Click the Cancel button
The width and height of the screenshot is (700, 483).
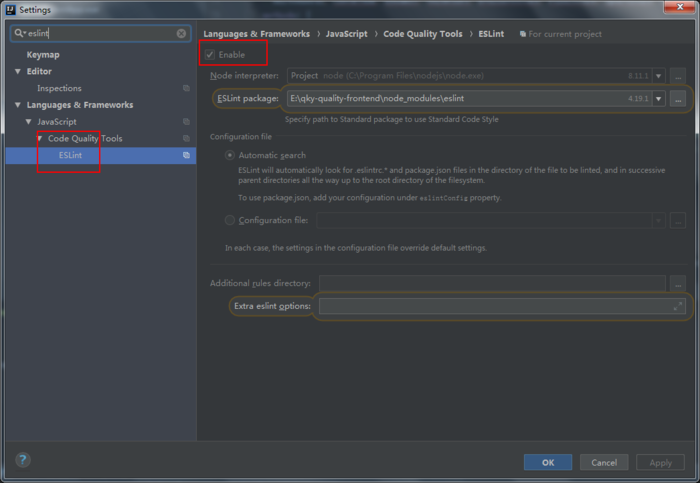[604, 463]
